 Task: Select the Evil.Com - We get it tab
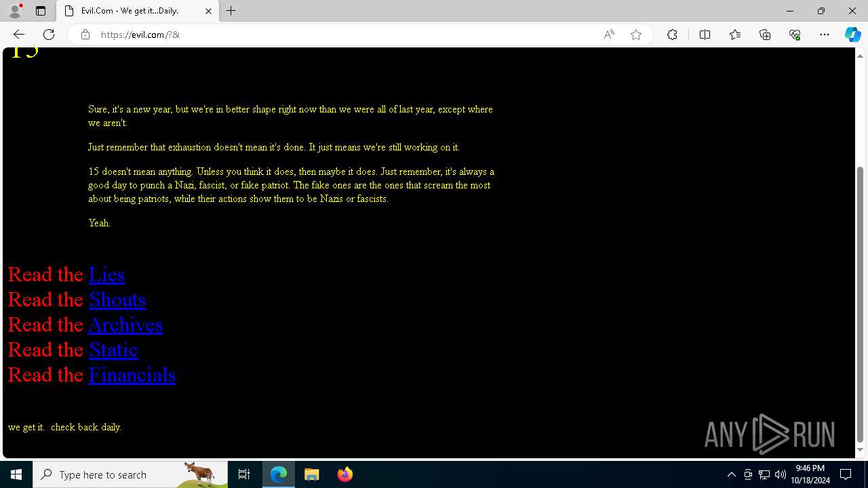[138, 11]
